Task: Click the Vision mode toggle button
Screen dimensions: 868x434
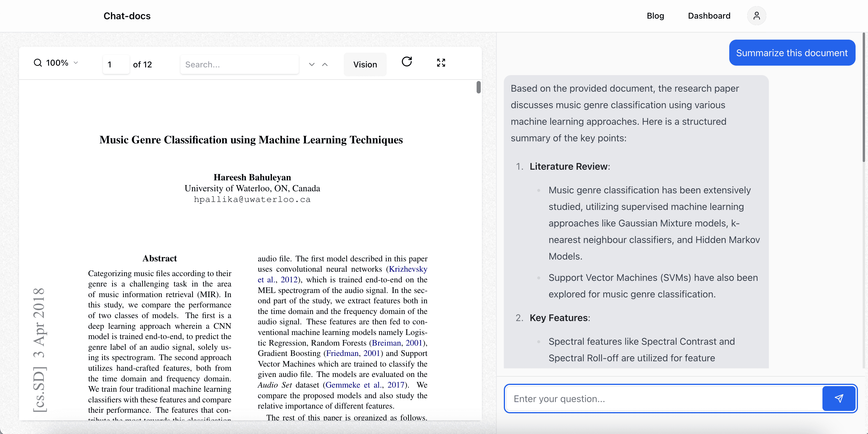Action: tap(365, 64)
